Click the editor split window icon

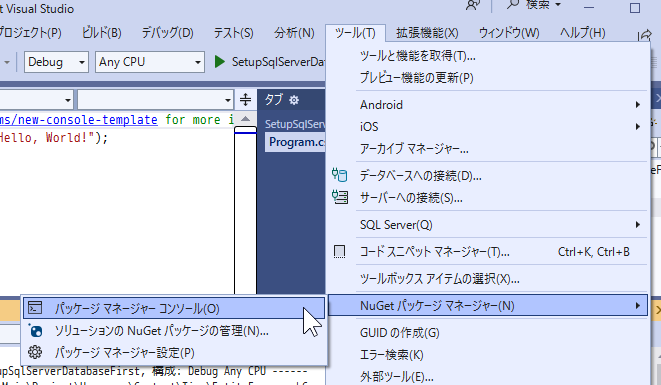pos(245,100)
